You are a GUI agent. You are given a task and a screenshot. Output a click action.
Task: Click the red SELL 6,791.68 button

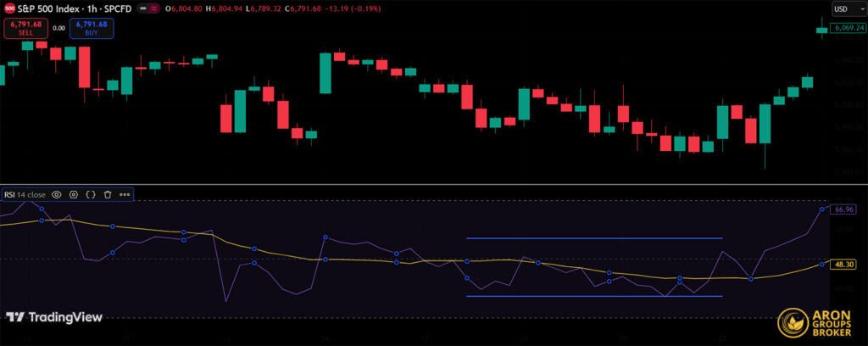tap(25, 28)
